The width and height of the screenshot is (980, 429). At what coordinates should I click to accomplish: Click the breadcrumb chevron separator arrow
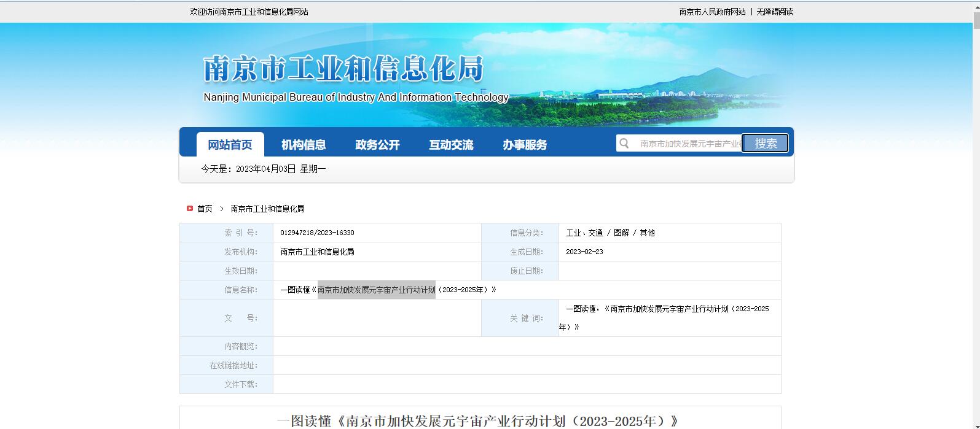222,209
